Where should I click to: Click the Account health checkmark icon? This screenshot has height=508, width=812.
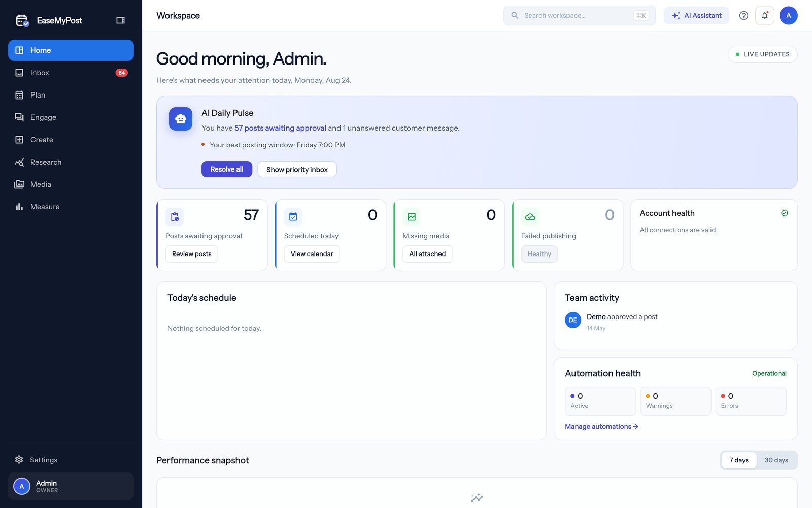[x=785, y=213]
